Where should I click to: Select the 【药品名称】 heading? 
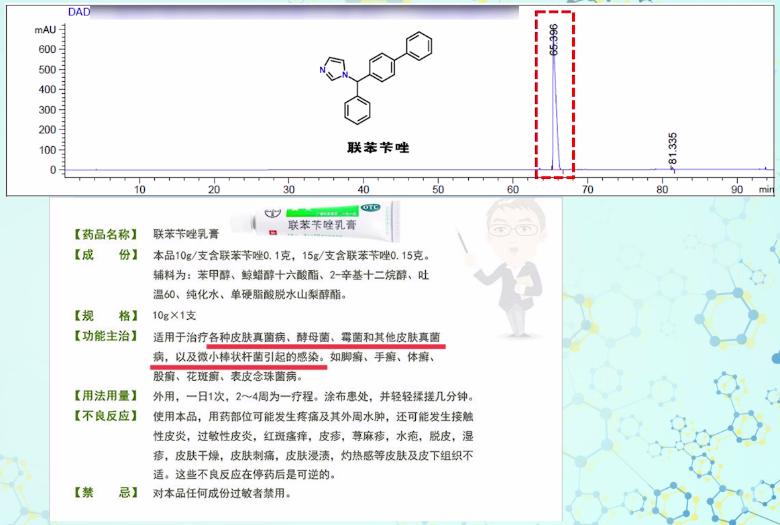105,234
